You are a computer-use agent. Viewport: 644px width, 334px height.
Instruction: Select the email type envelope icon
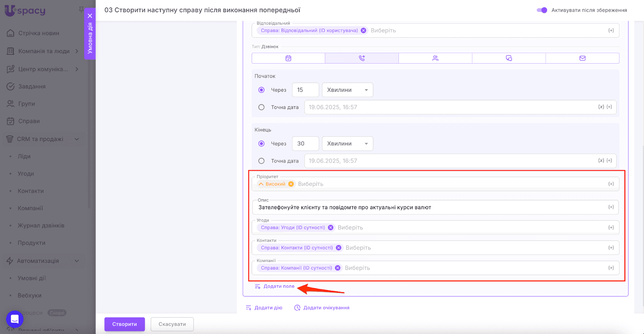coord(582,58)
